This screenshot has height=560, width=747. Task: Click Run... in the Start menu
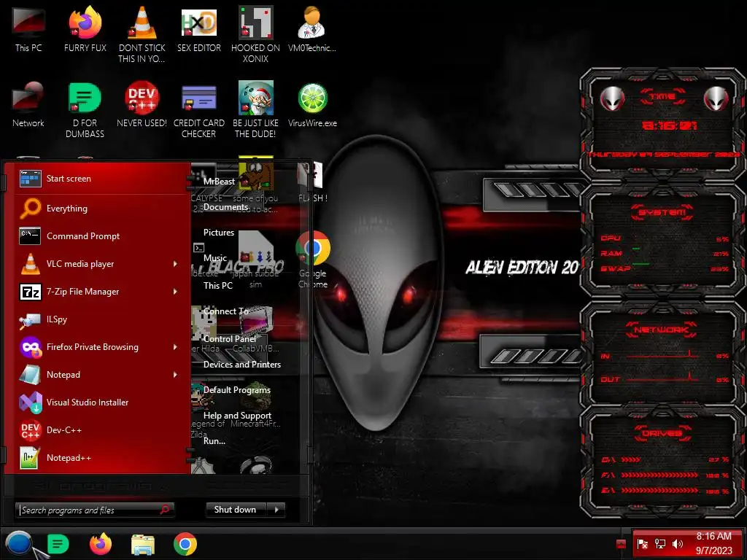(214, 441)
